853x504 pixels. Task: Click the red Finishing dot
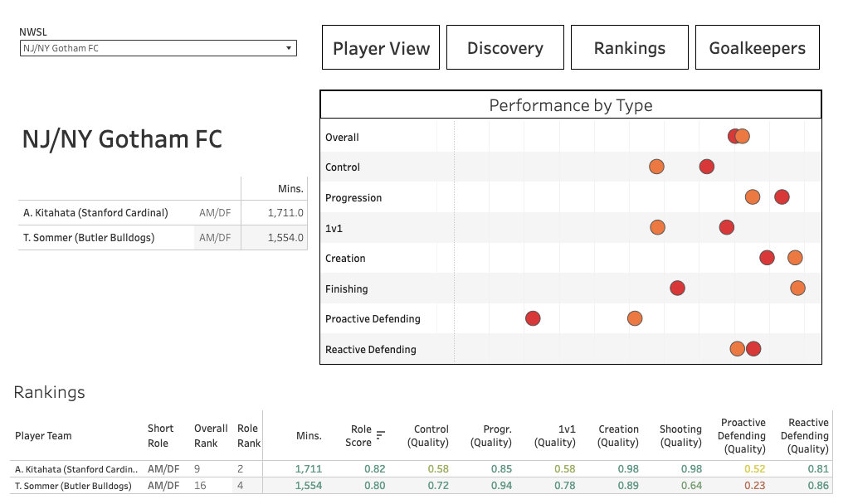click(677, 288)
